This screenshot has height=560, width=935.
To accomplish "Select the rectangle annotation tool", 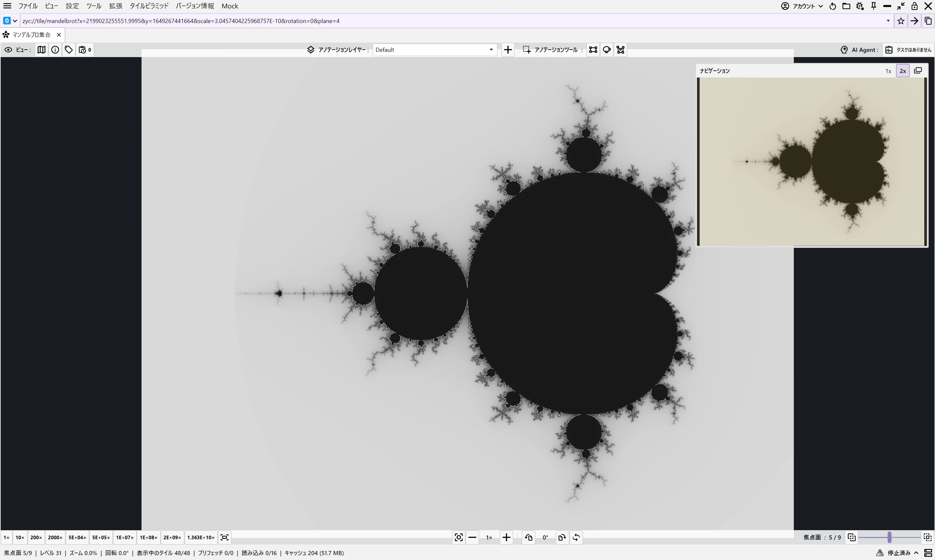I will 593,49.
